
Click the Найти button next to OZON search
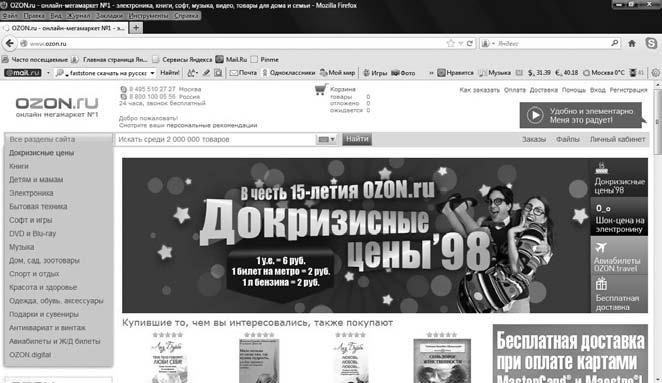(x=357, y=139)
